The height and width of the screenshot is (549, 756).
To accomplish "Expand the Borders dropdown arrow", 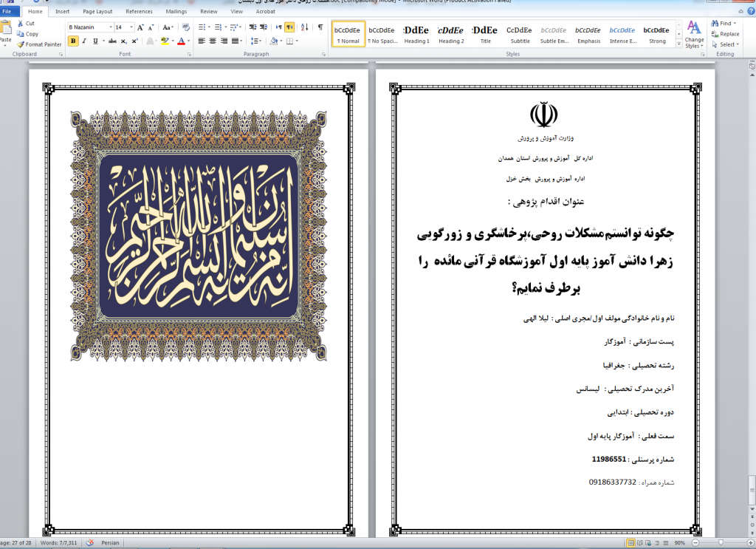I will [297, 41].
